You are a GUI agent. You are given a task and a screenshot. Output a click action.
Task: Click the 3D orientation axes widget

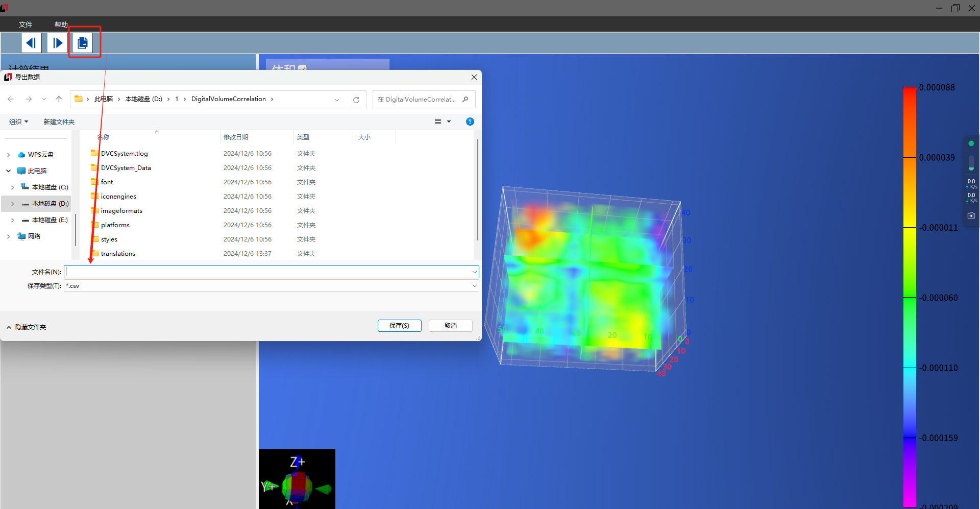tap(297, 480)
